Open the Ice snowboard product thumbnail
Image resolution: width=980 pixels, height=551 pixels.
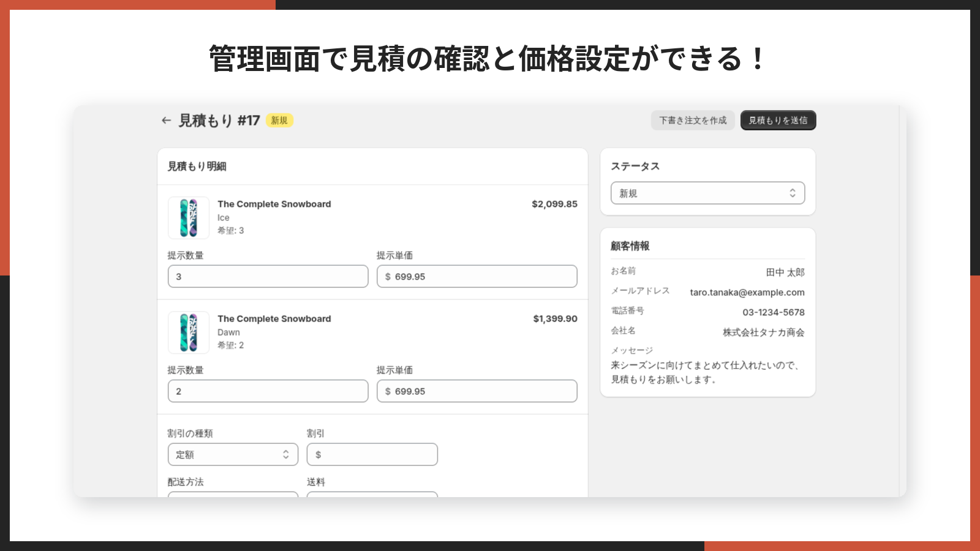tap(189, 217)
